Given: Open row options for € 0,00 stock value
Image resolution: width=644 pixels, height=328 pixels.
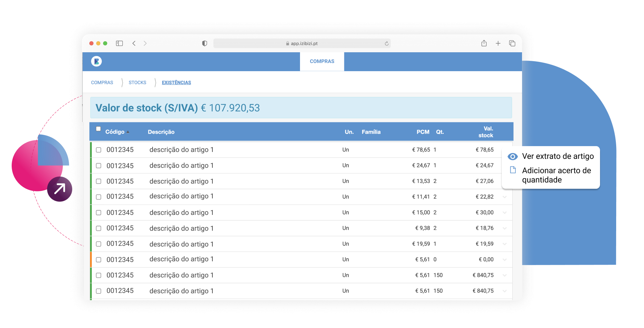Looking at the screenshot, I should click(504, 260).
